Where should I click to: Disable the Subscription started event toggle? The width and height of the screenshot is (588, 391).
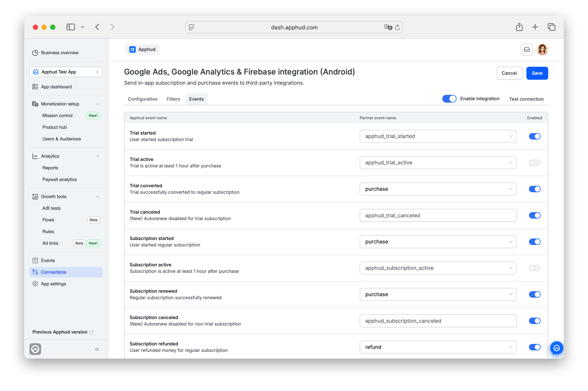coord(534,242)
